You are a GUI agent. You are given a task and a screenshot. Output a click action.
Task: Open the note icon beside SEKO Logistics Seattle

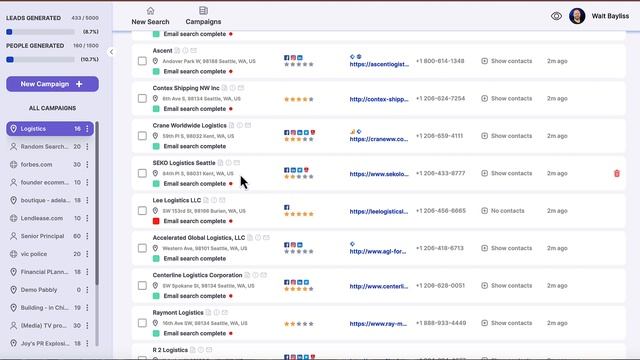click(x=220, y=163)
